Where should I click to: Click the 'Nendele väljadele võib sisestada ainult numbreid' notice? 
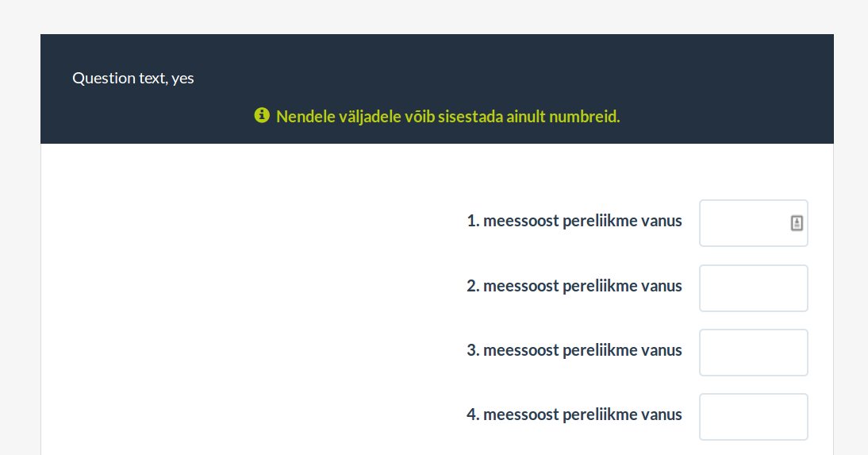447,117
